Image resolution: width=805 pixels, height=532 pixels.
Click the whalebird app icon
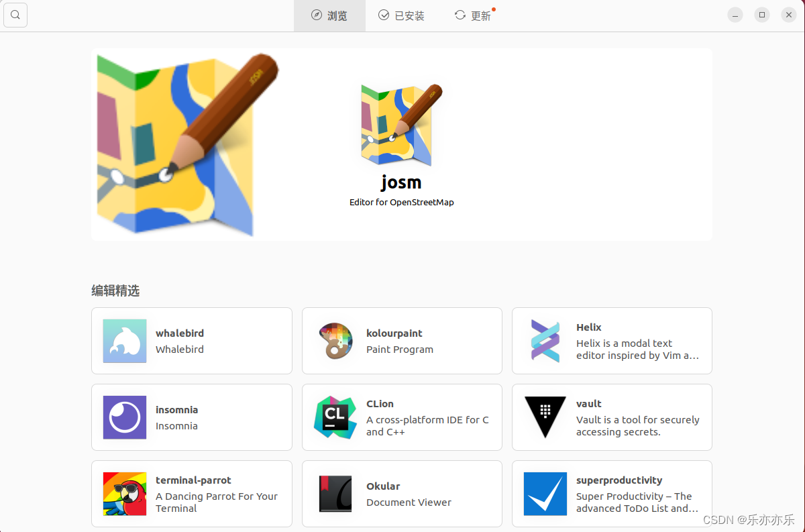tap(125, 341)
